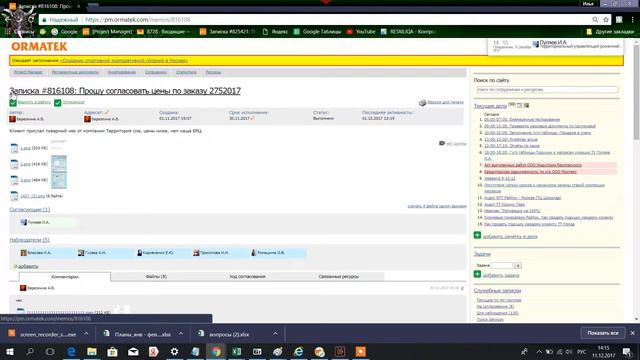Image resolution: width=640 pixels, height=360 pixels.
Task: Show hidden system tray icons chevron
Action: tap(539, 352)
